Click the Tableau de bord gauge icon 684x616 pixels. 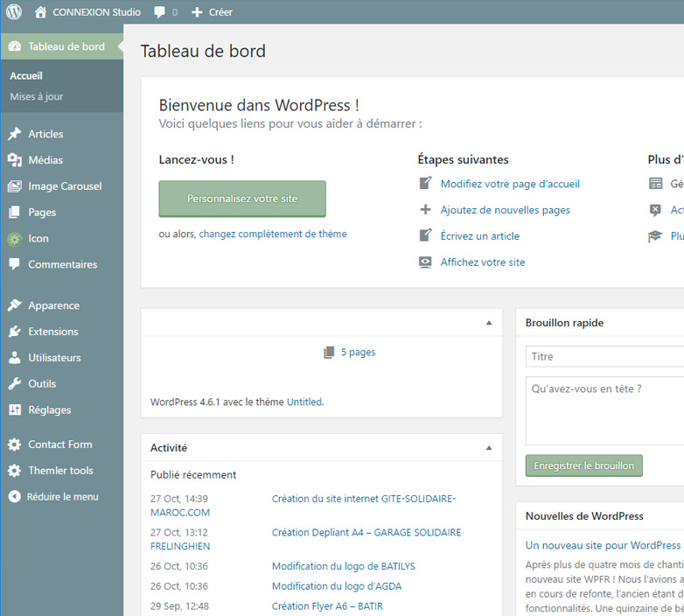click(x=14, y=46)
